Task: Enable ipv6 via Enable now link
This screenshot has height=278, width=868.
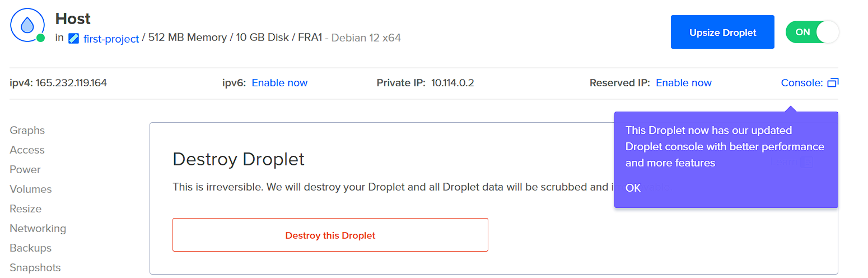Action: [x=279, y=83]
